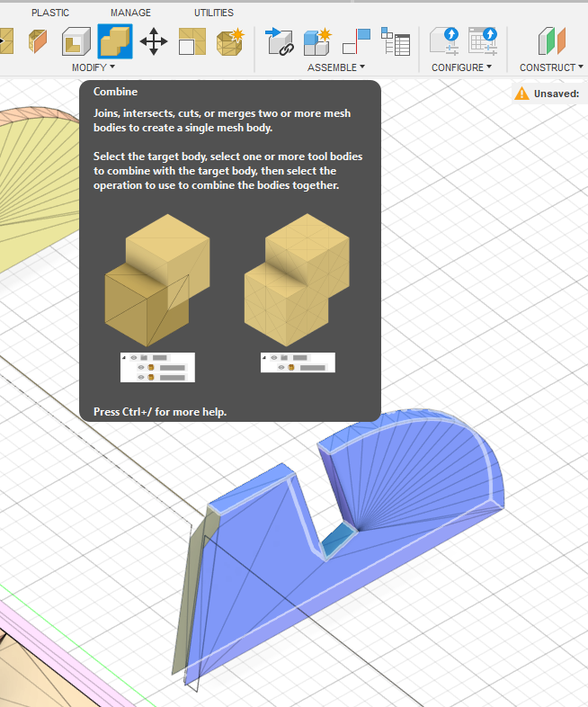Screen dimensions: 588x707
Task: Click the box with chain-link icon
Action: click(x=280, y=41)
